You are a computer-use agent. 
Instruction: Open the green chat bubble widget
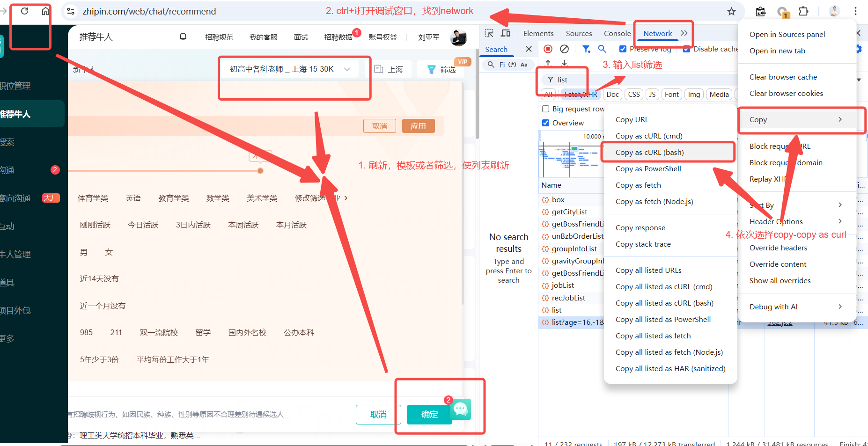[x=461, y=409]
